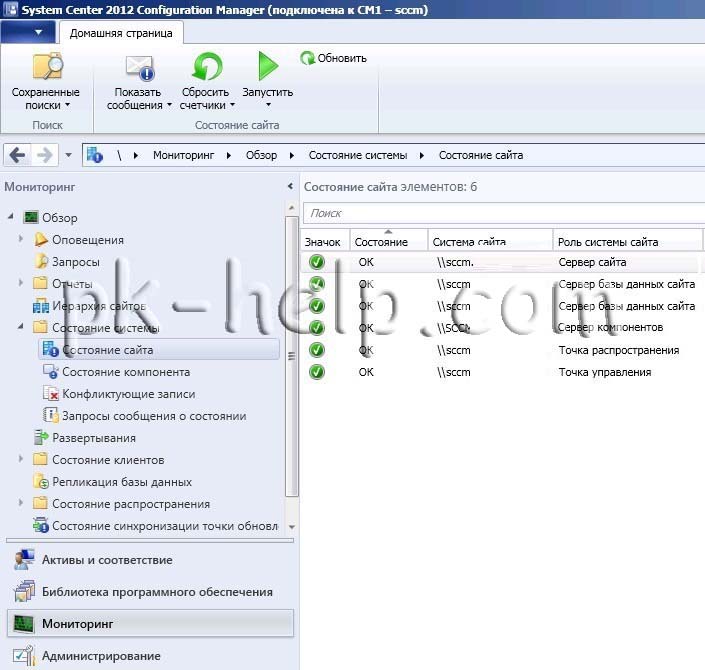Sort by the Значок column header
This screenshot has height=670, width=705.
pyautogui.click(x=323, y=242)
